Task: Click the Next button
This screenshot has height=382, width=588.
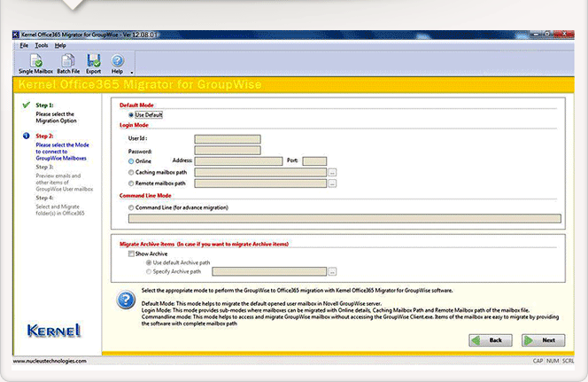Action: click(x=544, y=340)
